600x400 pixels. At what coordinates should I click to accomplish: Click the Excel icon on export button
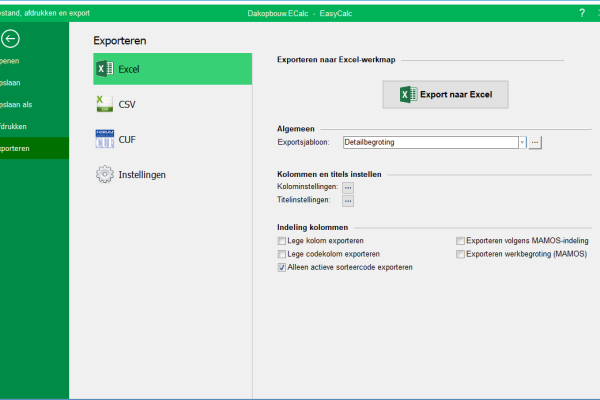point(408,95)
